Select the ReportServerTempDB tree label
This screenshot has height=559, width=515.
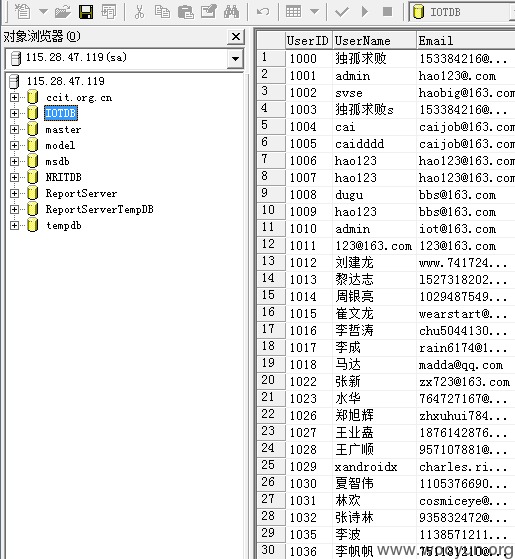tap(100, 209)
